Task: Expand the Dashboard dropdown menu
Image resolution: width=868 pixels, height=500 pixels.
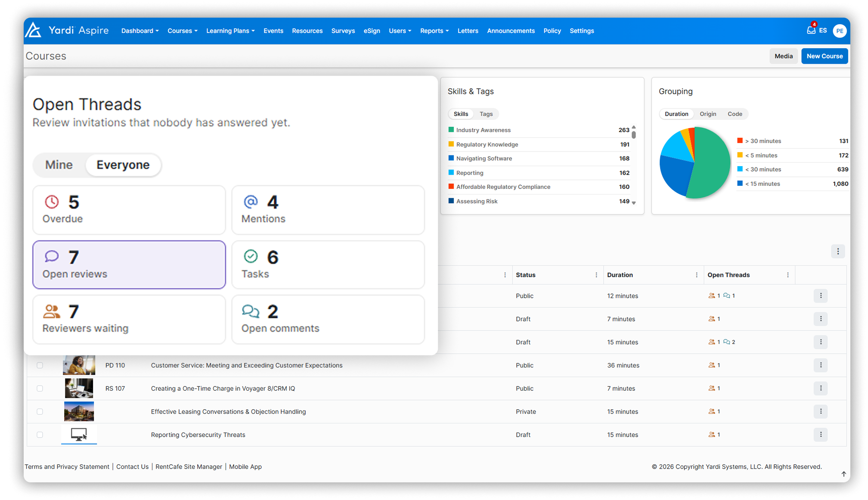Action: pyautogui.click(x=140, y=31)
